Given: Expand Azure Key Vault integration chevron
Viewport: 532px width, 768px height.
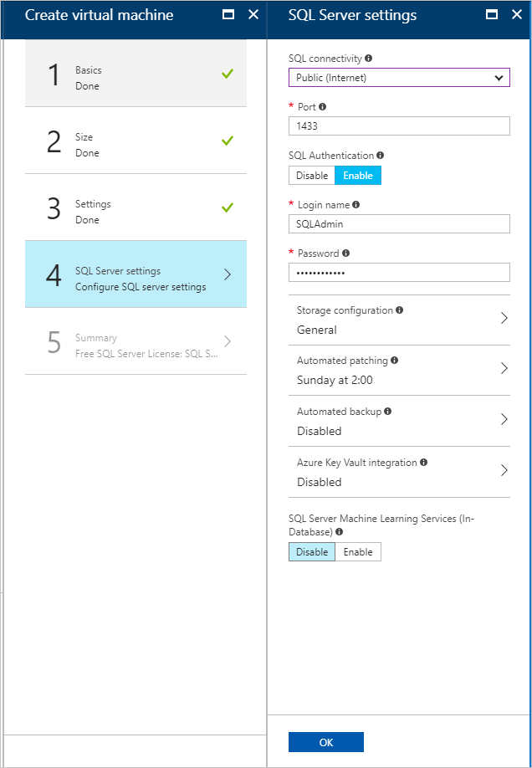Looking at the screenshot, I should (504, 470).
